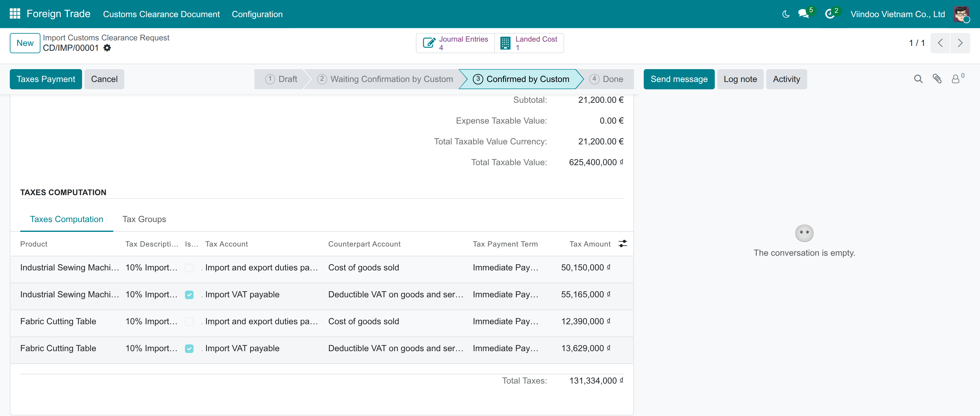Click the Log note button
This screenshot has height=416, width=980.
coord(740,79)
